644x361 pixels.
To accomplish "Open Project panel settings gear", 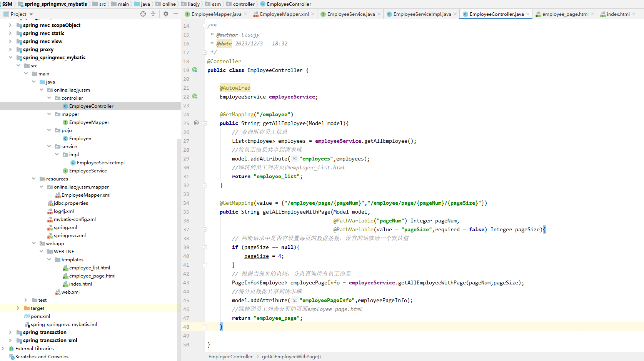I will (166, 14).
